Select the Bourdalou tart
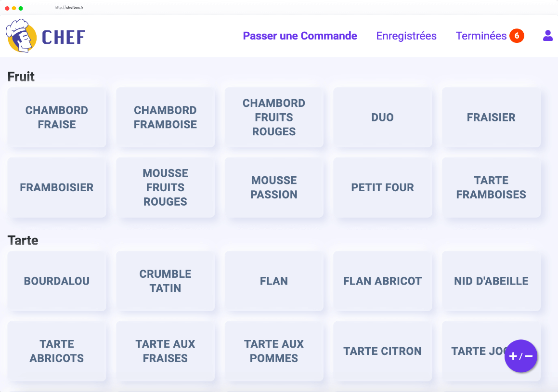This screenshot has width=558, height=392. (x=57, y=281)
